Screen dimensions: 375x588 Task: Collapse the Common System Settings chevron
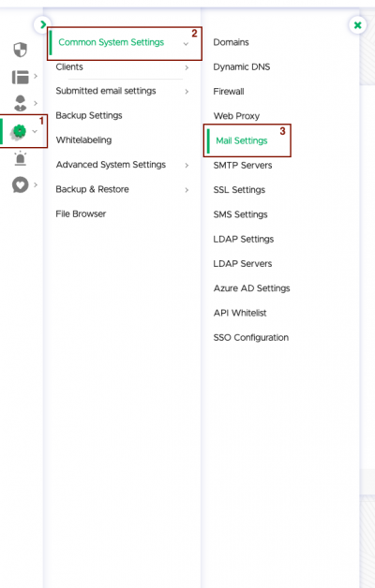click(x=186, y=44)
